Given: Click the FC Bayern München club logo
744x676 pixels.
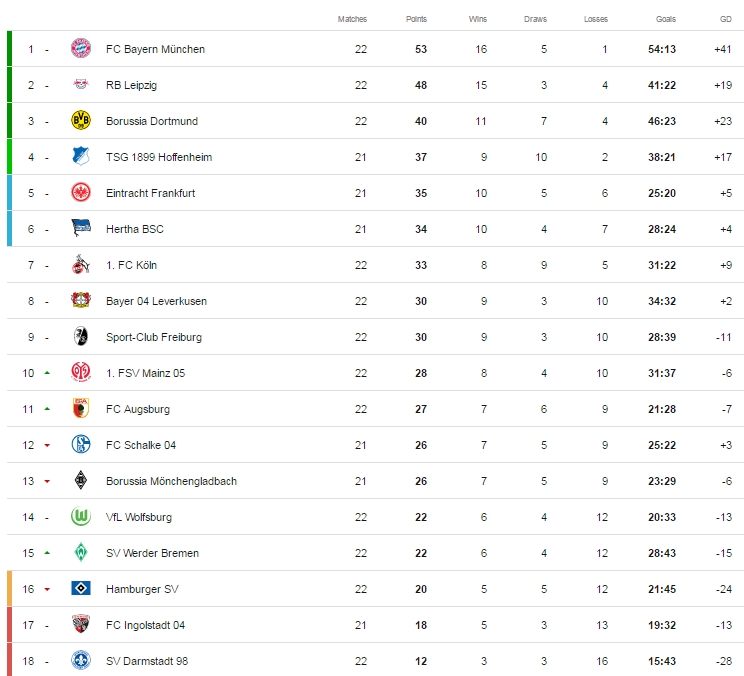Looking at the screenshot, I should pyautogui.click(x=81, y=49).
